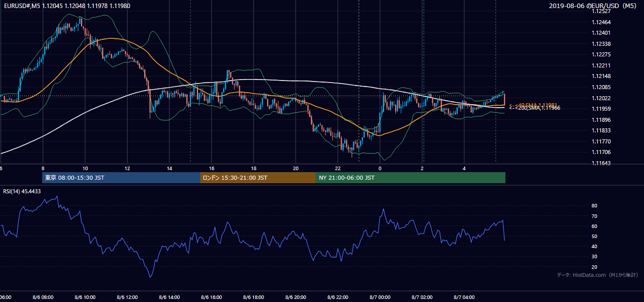Viewport: 644px width, 302px height.
Task: Click price axis value 1.12148
Action: click(602, 76)
